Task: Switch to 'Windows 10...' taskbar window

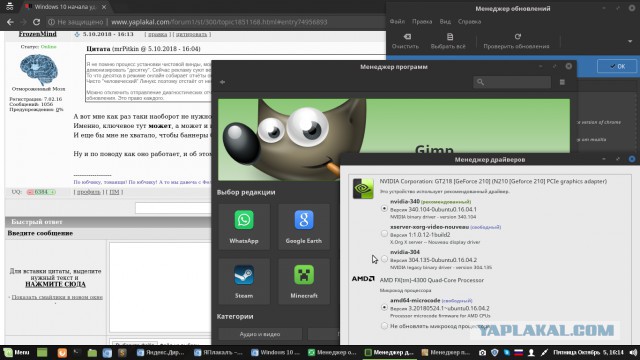Action: coord(275,352)
